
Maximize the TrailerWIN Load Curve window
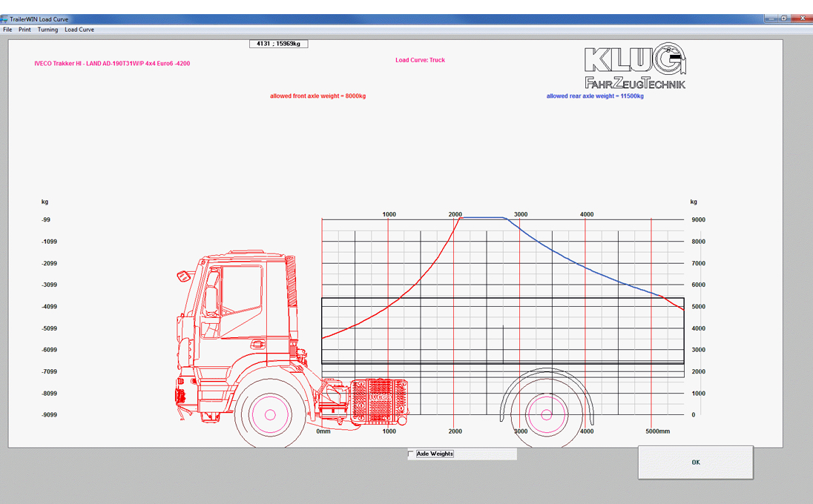click(x=784, y=18)
